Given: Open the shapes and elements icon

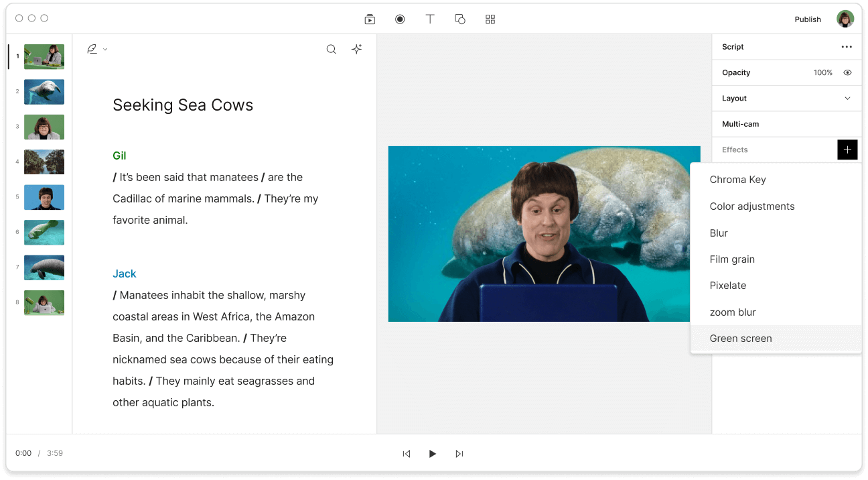Looking at the screenshot, I should click(x=460, y=19).
